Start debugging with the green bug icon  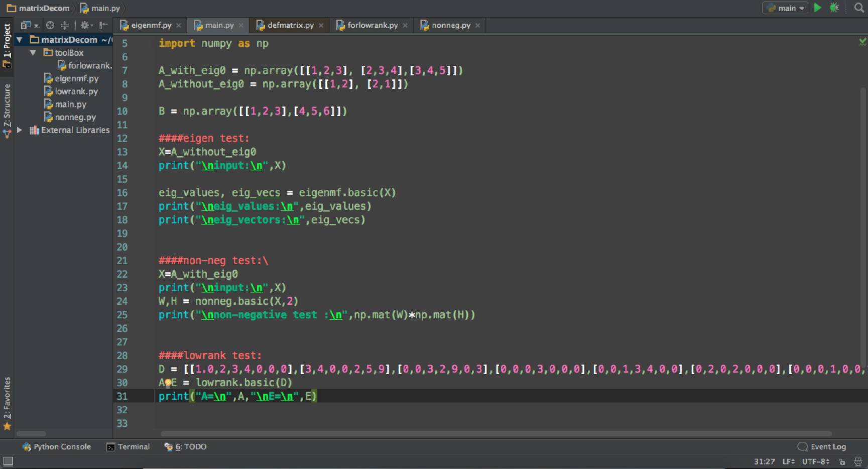(x=834, y=8)
